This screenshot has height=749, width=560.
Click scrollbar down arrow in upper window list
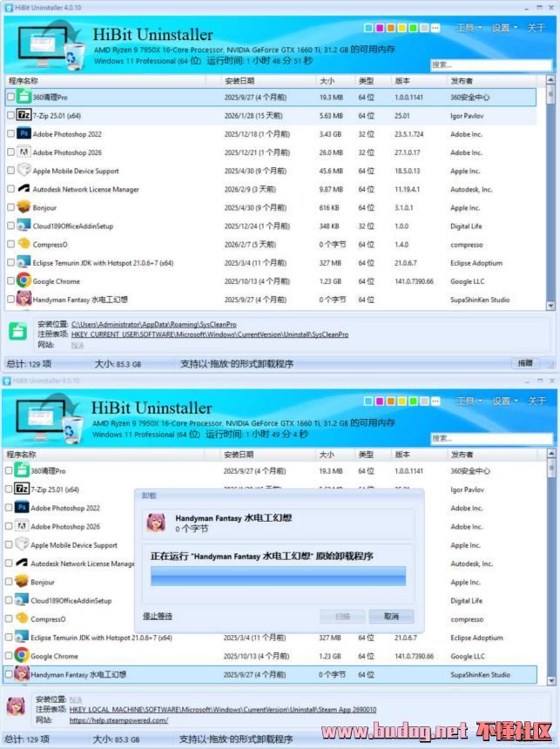550,305
